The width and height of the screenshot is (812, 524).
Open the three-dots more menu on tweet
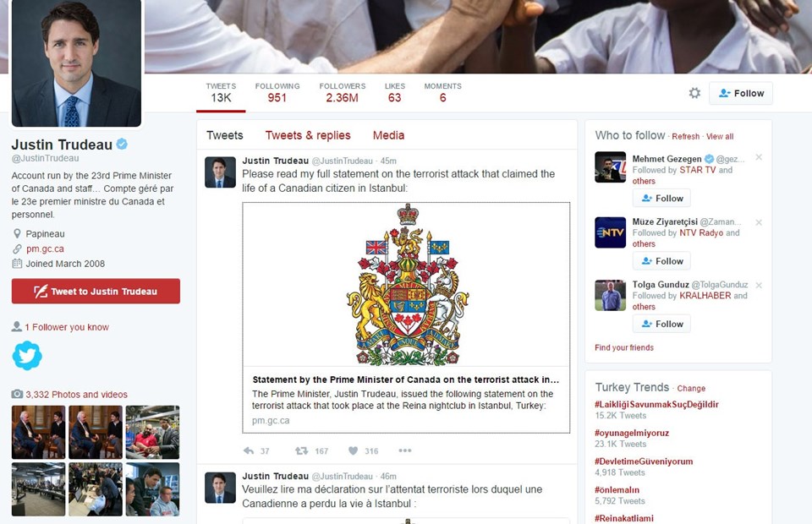click(405, 450)
